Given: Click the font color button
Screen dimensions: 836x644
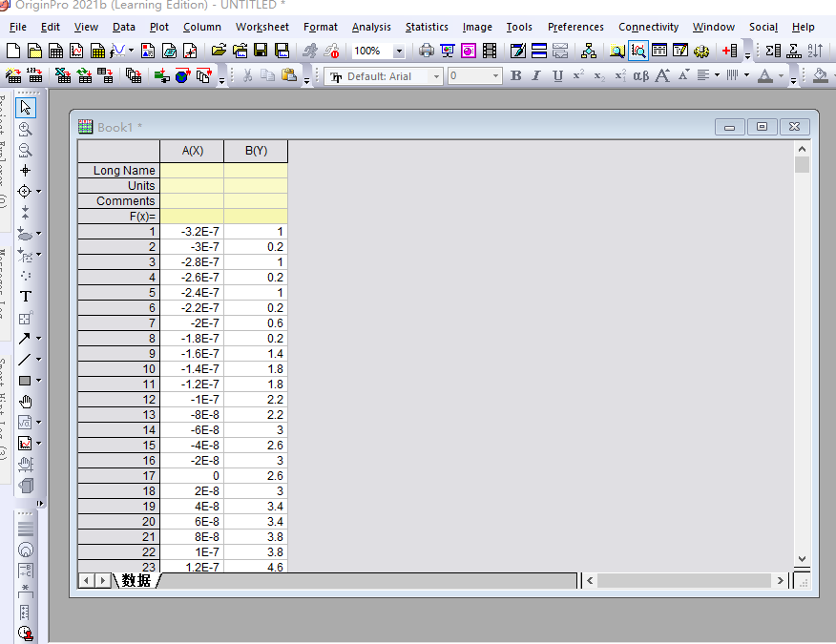Looking at the screenshot, I should pos(764,75).
